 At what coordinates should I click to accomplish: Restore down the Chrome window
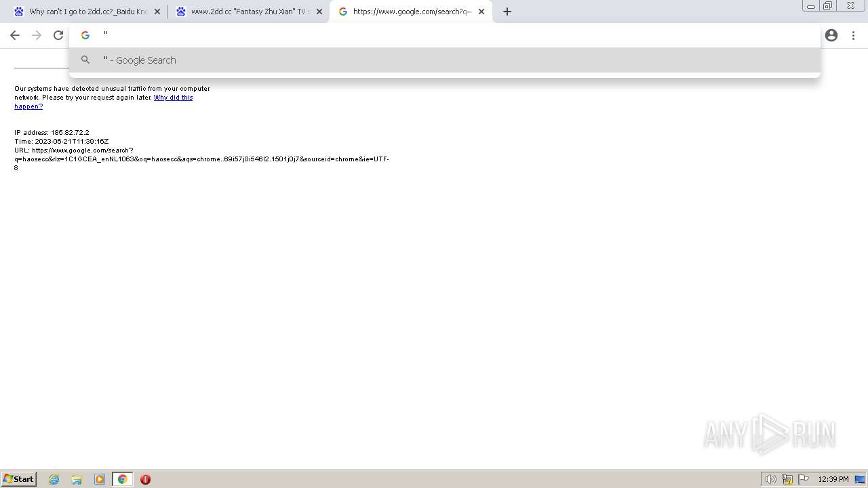click(828, 6)
